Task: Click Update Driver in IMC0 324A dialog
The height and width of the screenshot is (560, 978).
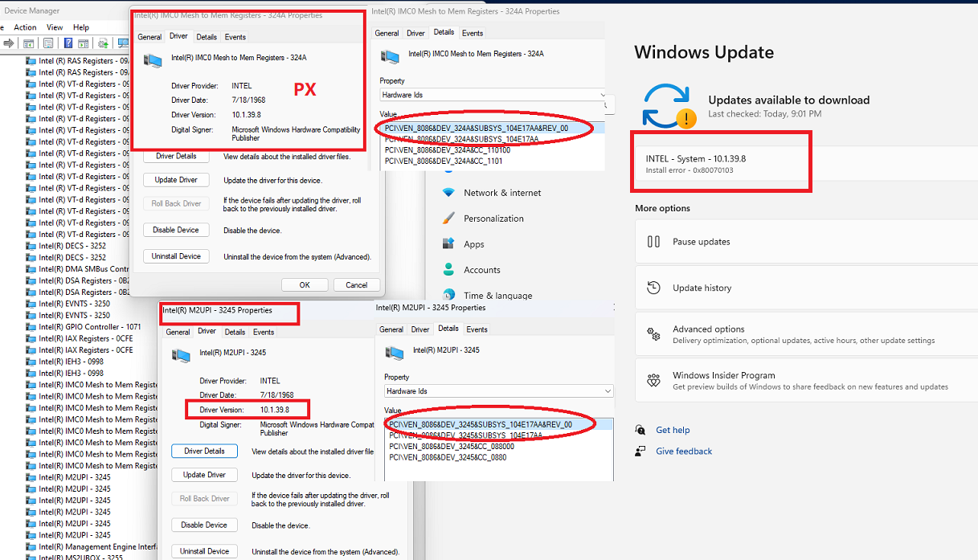Action: click(176, 180)
